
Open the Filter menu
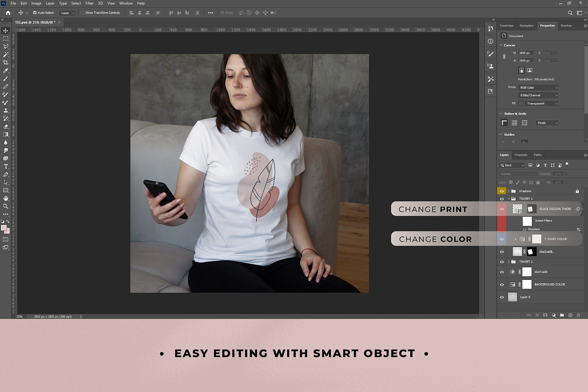tap(89, 3)
